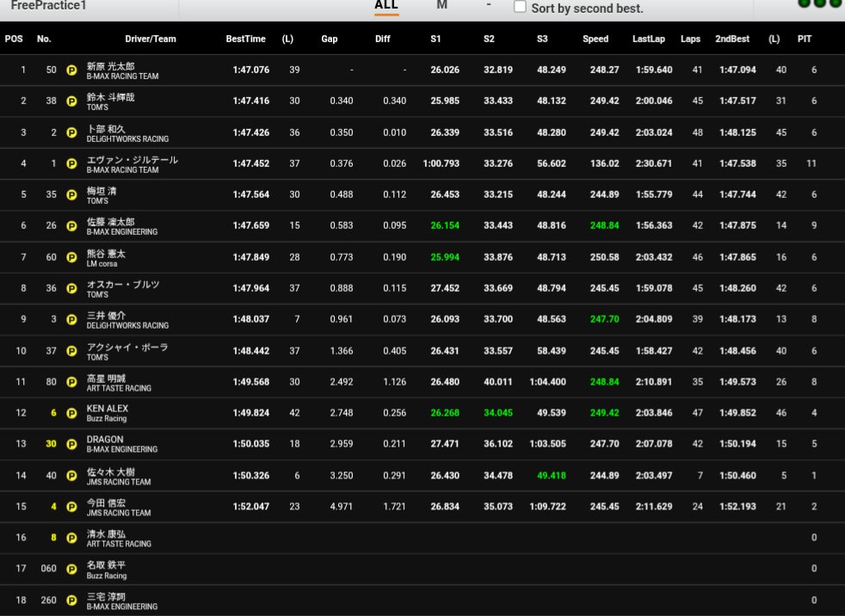Screen dimensions: 845x616
Task: Click S3 time 1:09.722
Action: [x=547, y=507]
